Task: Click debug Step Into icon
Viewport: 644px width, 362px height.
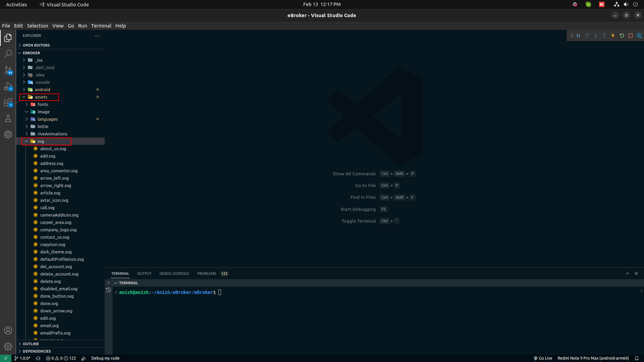Action: [596, 36]
